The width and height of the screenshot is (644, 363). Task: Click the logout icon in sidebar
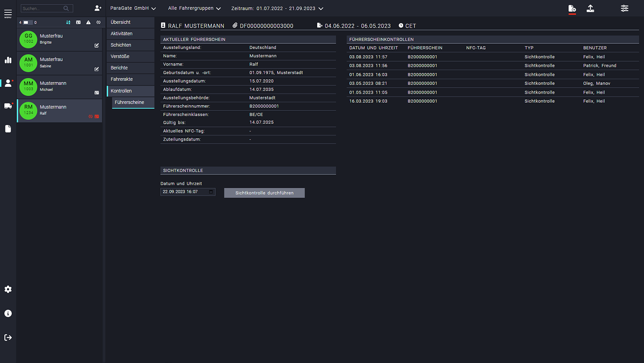coord(8,338)
